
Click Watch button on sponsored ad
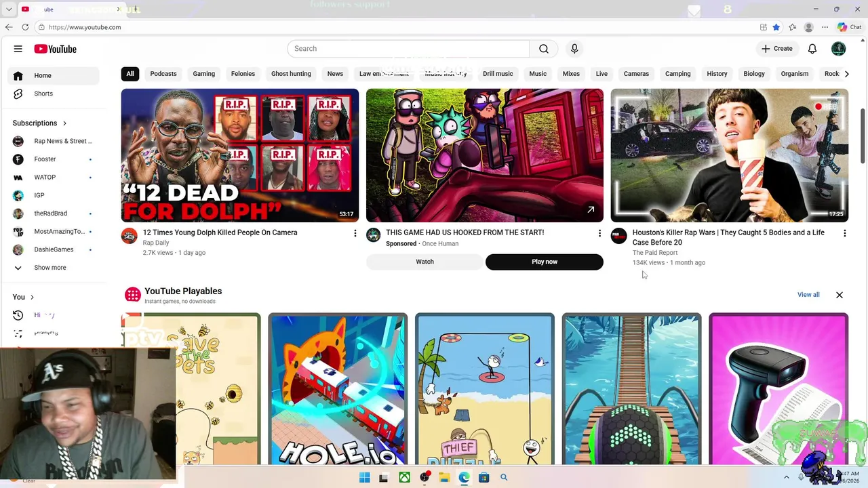click(x=425, y=262)
